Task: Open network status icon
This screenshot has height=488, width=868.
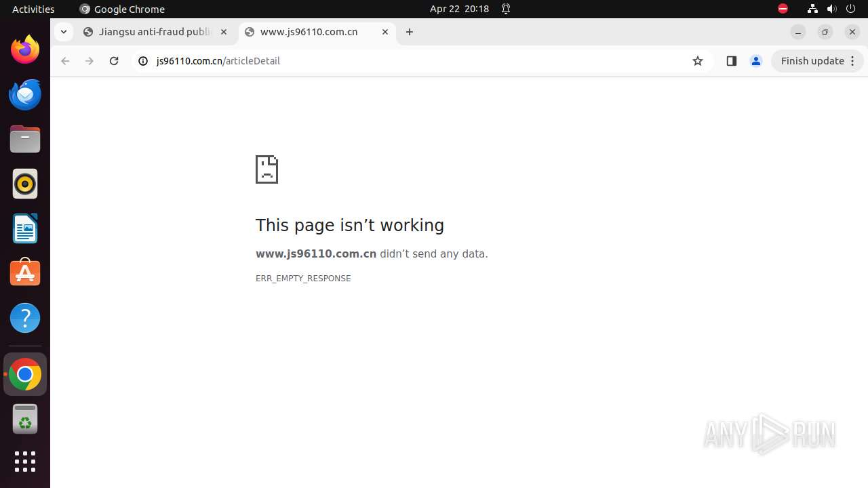Action: (812, 9)
